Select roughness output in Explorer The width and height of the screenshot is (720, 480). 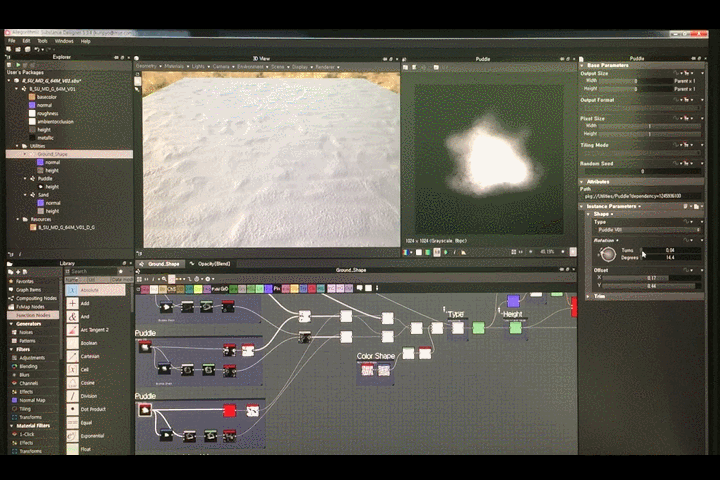click(x=44, y=113)
